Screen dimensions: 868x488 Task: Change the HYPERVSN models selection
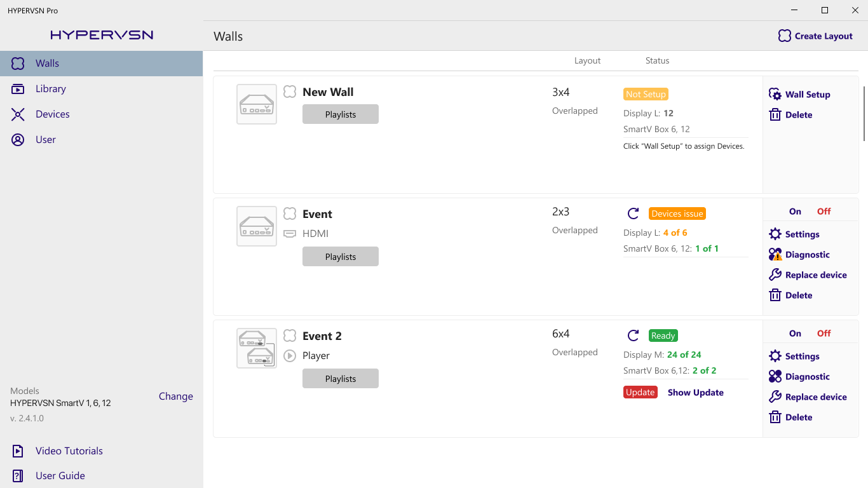176,396
